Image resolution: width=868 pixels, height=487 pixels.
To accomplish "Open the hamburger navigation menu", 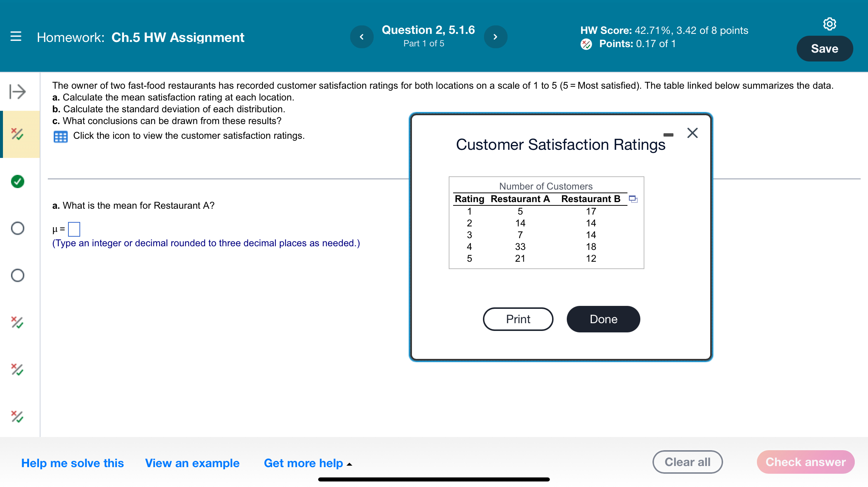I will 16,36.
